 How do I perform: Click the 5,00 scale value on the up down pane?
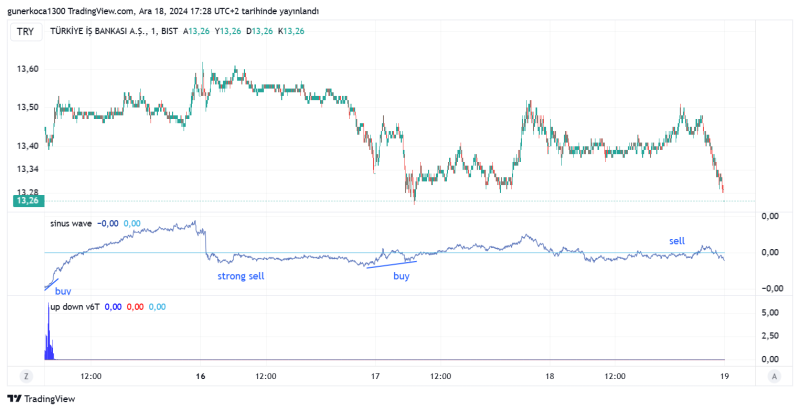770,312
